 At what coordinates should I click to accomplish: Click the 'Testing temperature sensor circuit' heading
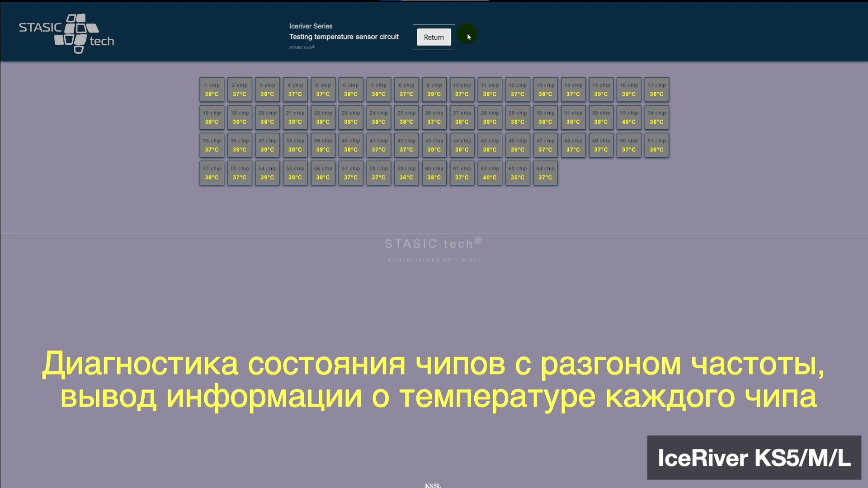tap(344, 37)
